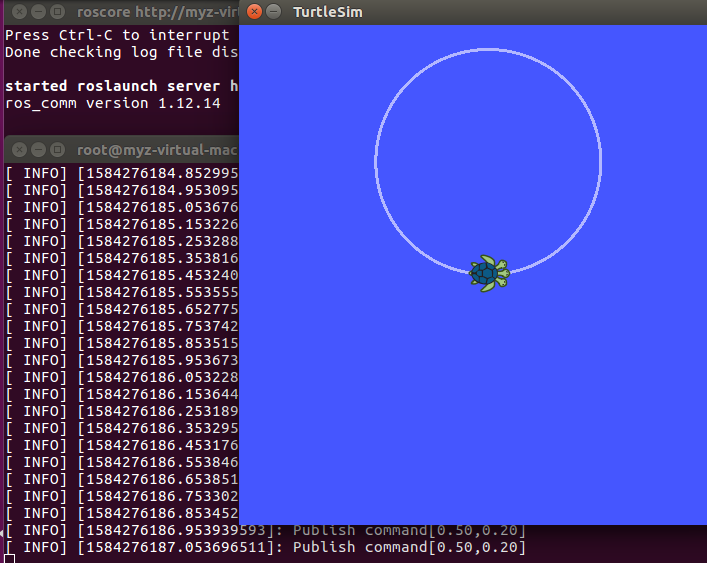This screenshot has height=563, width=707.
Task: Click log line with timestamp 1584276186.253189
Action: coord(122,412)
